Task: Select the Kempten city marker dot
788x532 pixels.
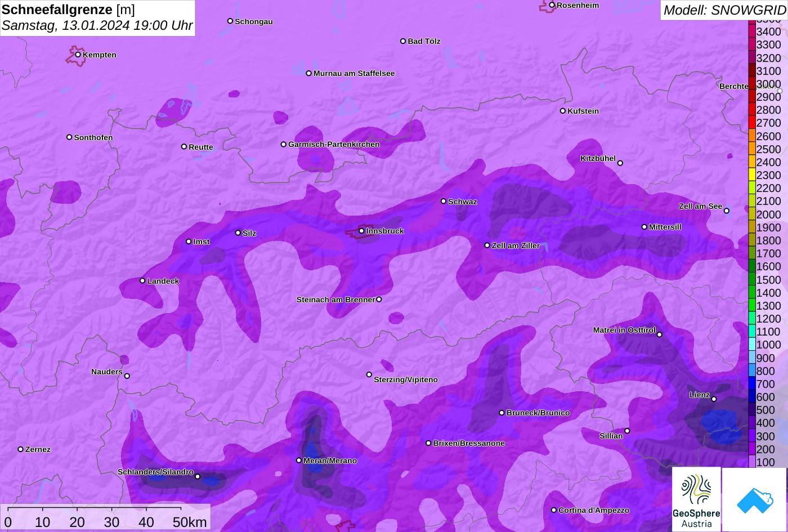Action: [78, 55]
